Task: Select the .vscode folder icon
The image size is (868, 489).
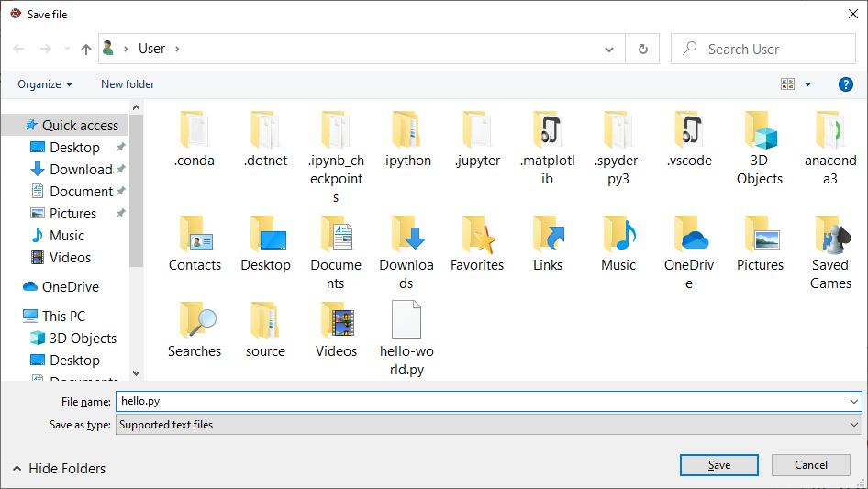Action: point(689,131)
